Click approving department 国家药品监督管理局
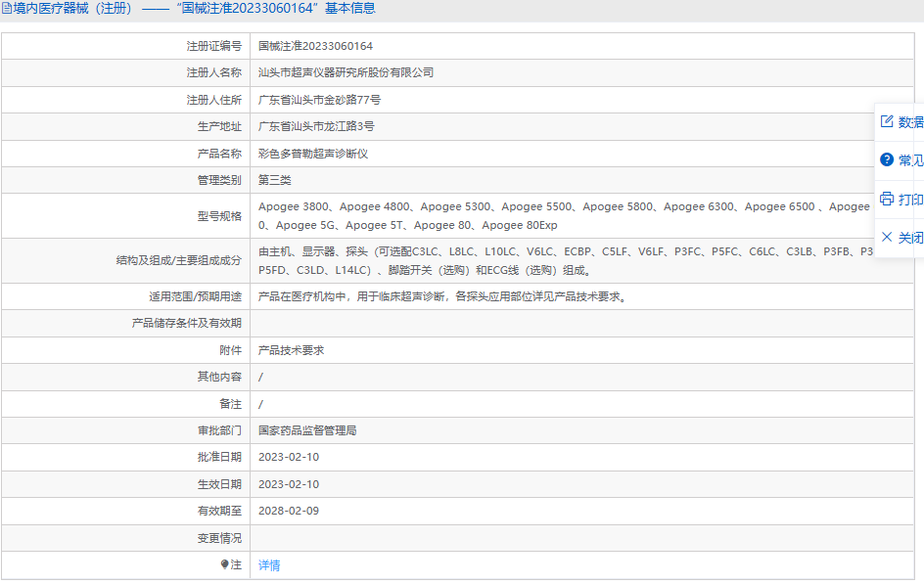 click(307, 430)
